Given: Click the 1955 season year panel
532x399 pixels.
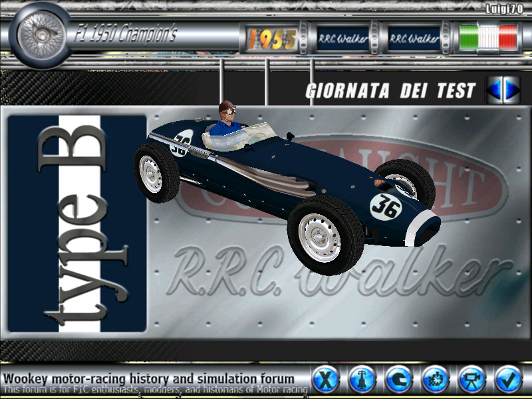Looking at the screenshot, I should point(272,39).
